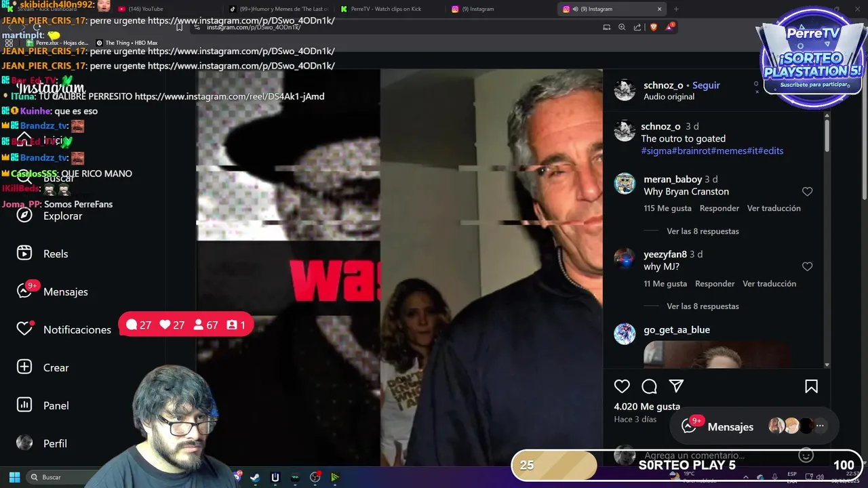Screen dimensions: 868x488
Task: Like meran_baboy's comment
Action: [807, 192]
